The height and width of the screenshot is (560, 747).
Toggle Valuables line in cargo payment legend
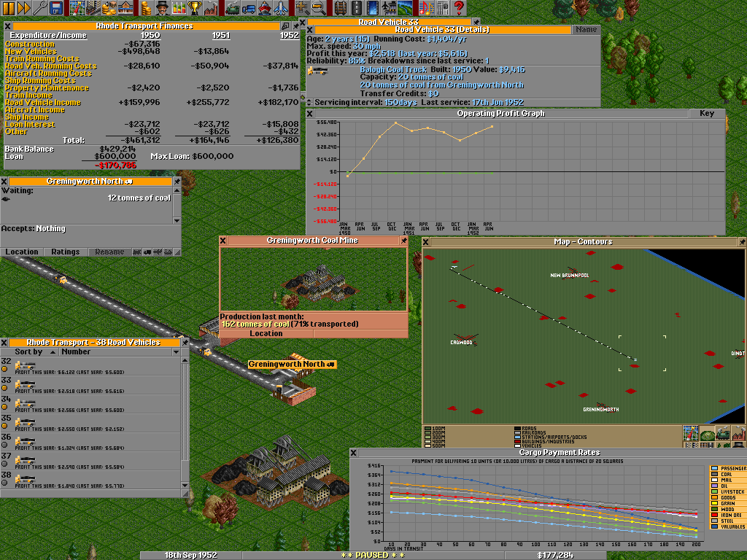tap(728, 526)
